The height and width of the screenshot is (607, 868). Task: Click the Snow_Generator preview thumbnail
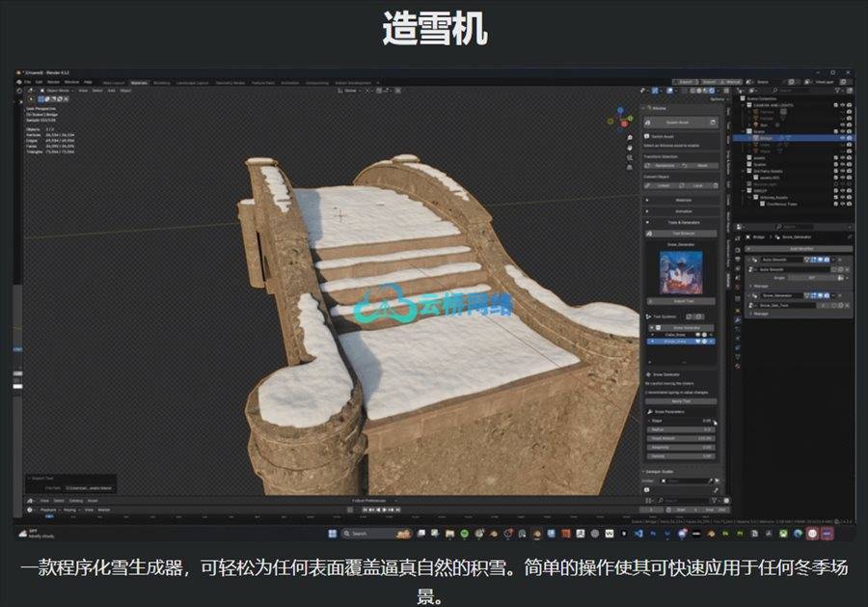[x=682, y=270]
